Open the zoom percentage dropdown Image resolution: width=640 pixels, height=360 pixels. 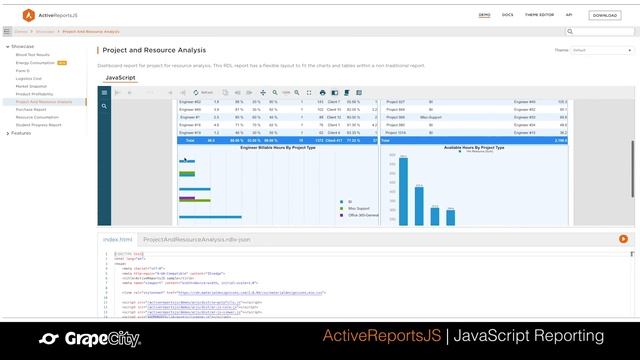(x=286, y=93)
